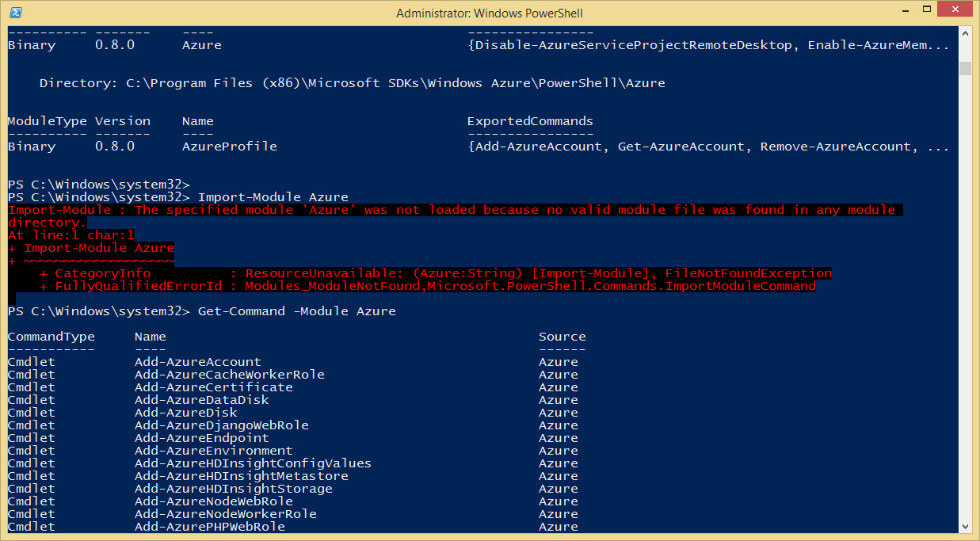Click the 'At line:1 char:1' error text
Image resolution: width=980 pixels, height=541 pixels.
[x=71, y=235]
